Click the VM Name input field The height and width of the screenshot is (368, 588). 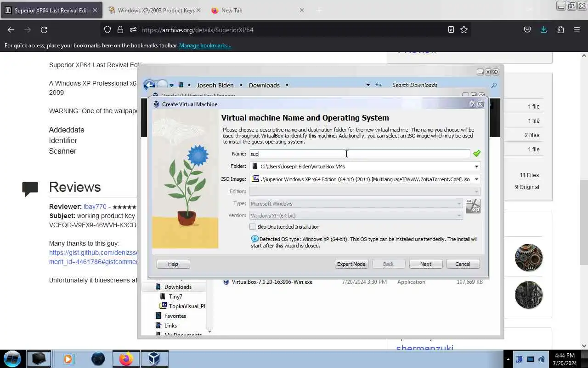[360, 154]
